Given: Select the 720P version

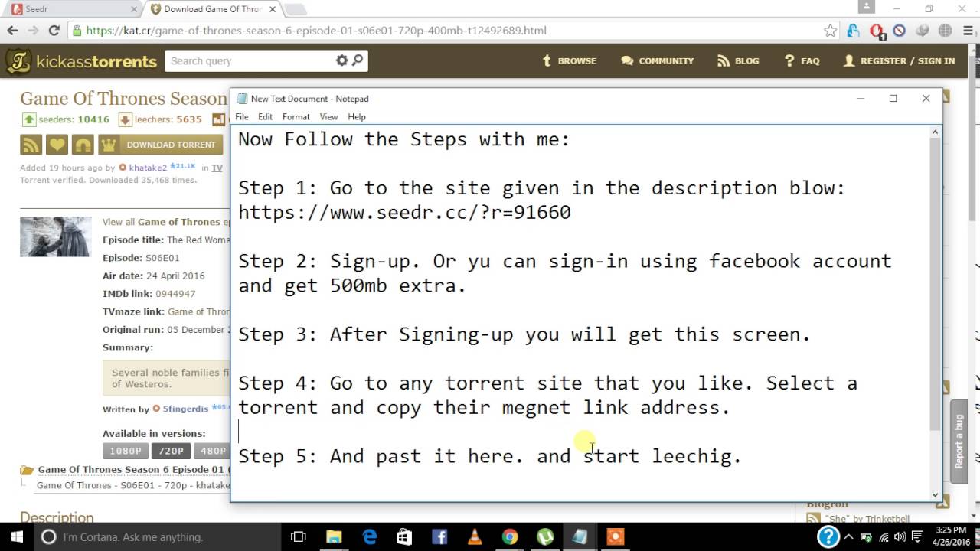Looking at the screenshot, I should pyautogui.click(x=171, y=451).
